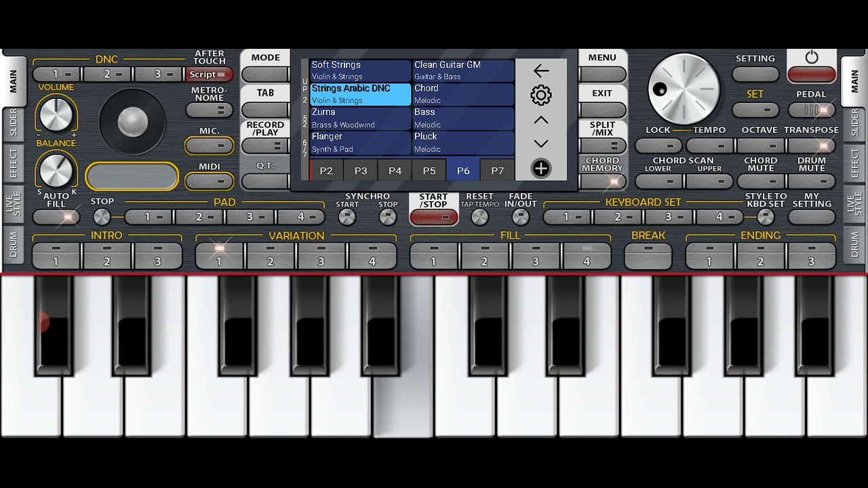Click the large tempo dial

click(684, 89)
